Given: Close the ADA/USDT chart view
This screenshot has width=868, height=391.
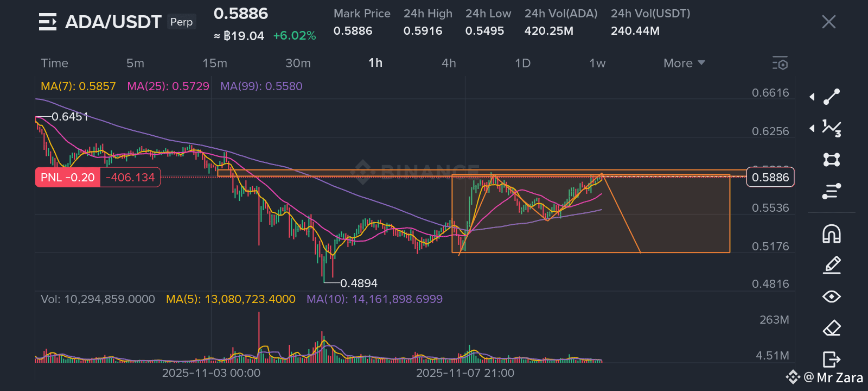Looking at the screenshot, I should coord(829,22).
